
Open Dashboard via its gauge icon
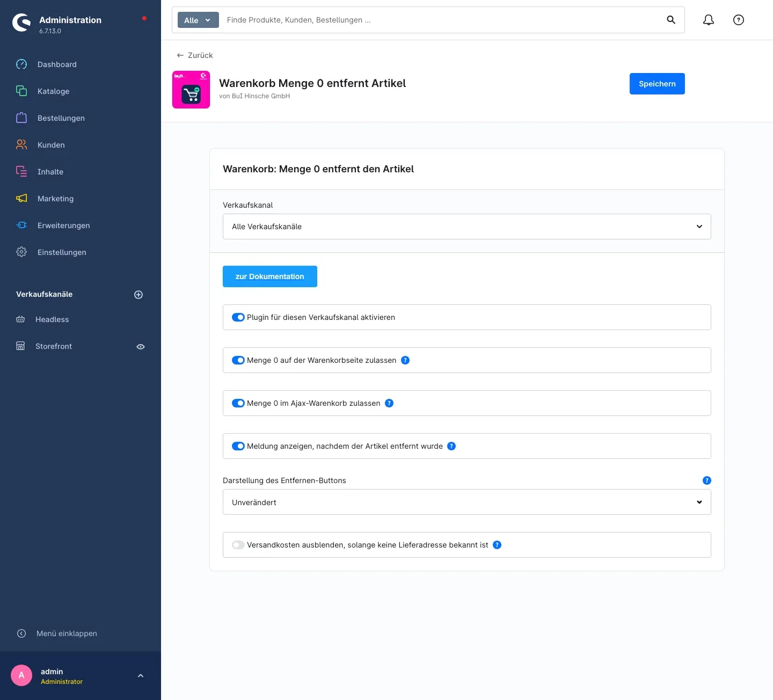coord(21,64)
